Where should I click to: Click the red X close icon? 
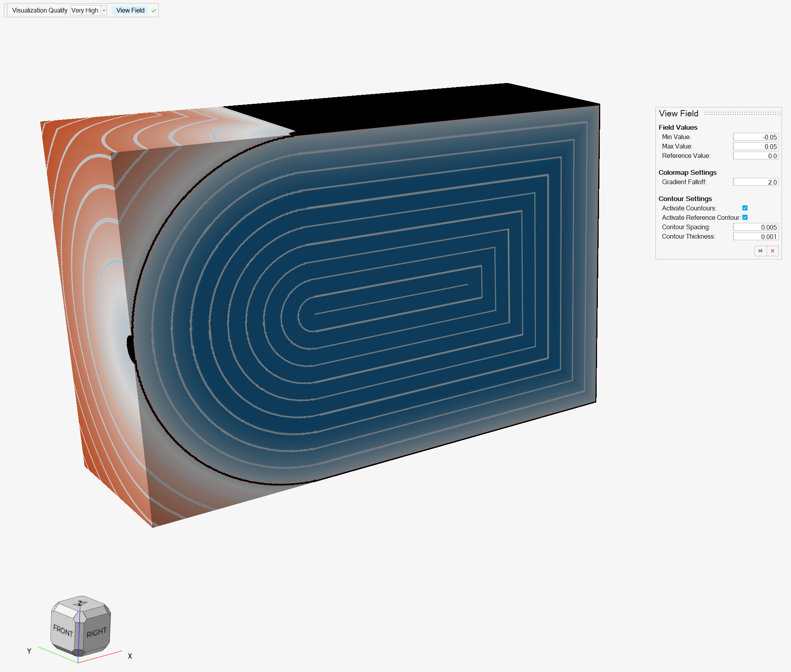(773, 251)
